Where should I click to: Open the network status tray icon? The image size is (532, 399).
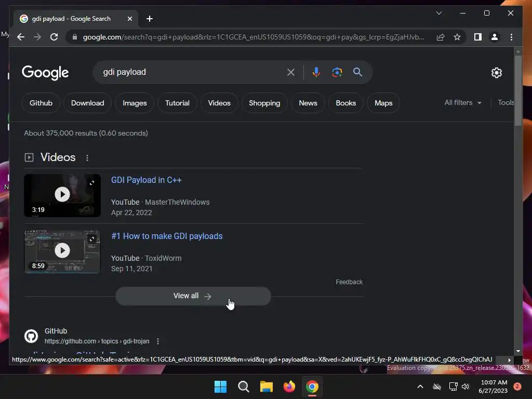[x=453, y=387]
